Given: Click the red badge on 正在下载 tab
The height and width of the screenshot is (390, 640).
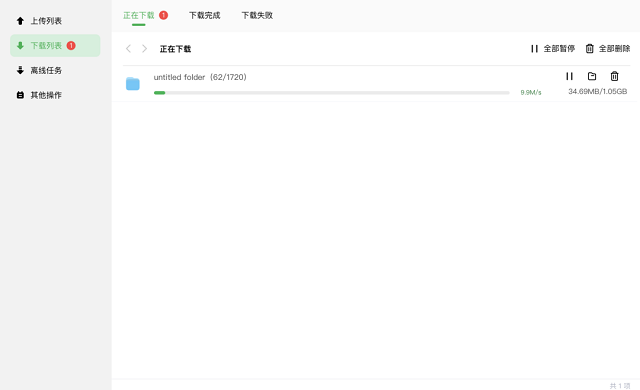Looking at the screenshot, I should tap(163, 15).
